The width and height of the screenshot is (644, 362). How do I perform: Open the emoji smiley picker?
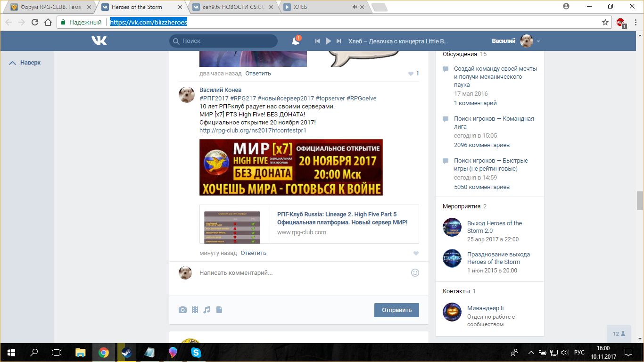pos(415,272)
